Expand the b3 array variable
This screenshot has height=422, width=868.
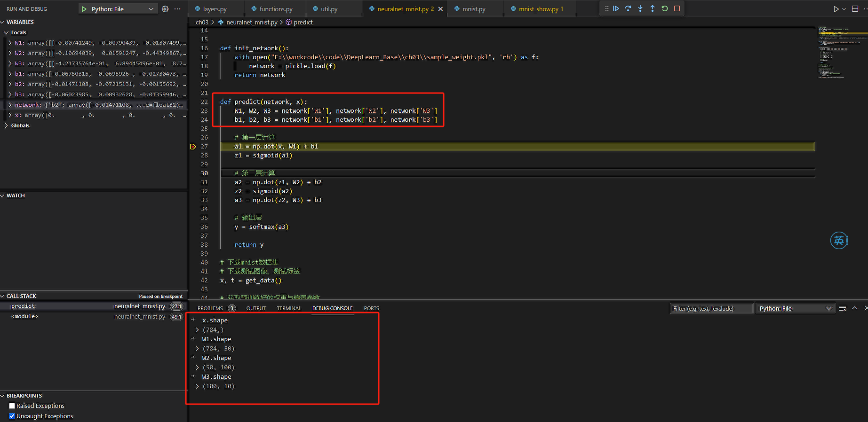[x=10, y=94]
